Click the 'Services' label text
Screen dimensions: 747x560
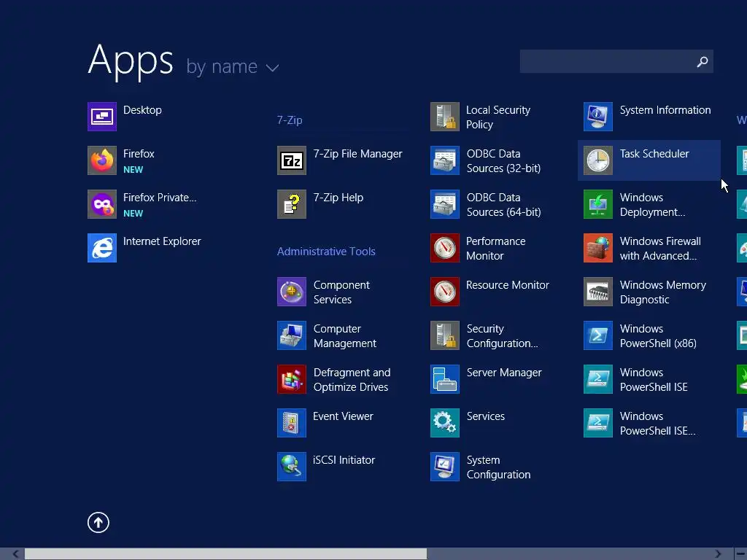[485, 416]
